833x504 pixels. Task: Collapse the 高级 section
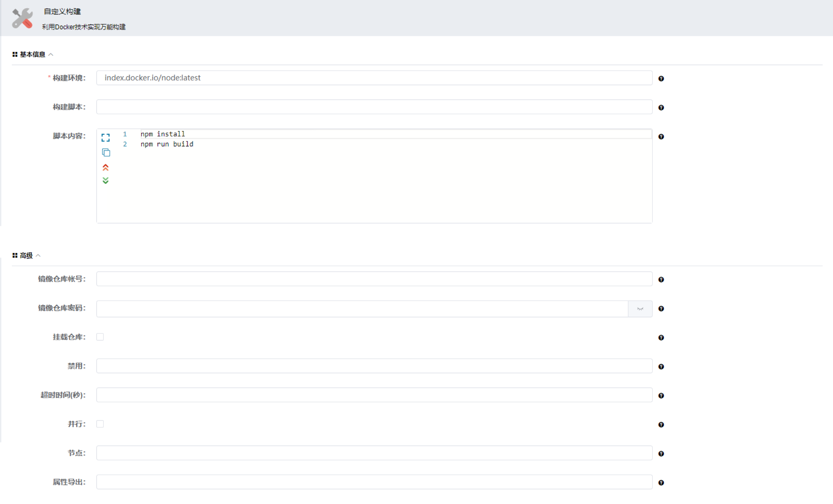[38, 256]
